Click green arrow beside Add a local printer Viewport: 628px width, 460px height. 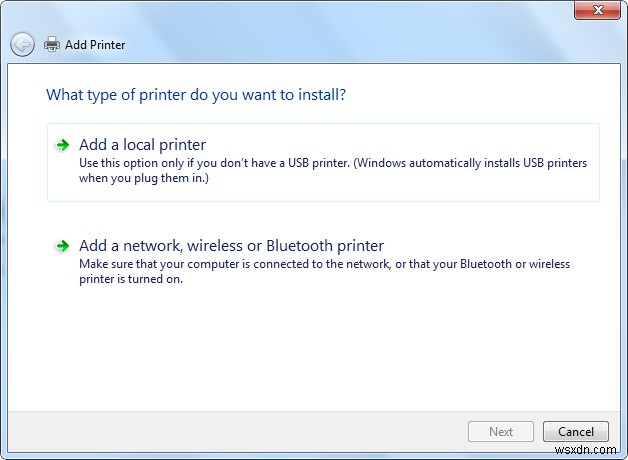pos(63,145)
